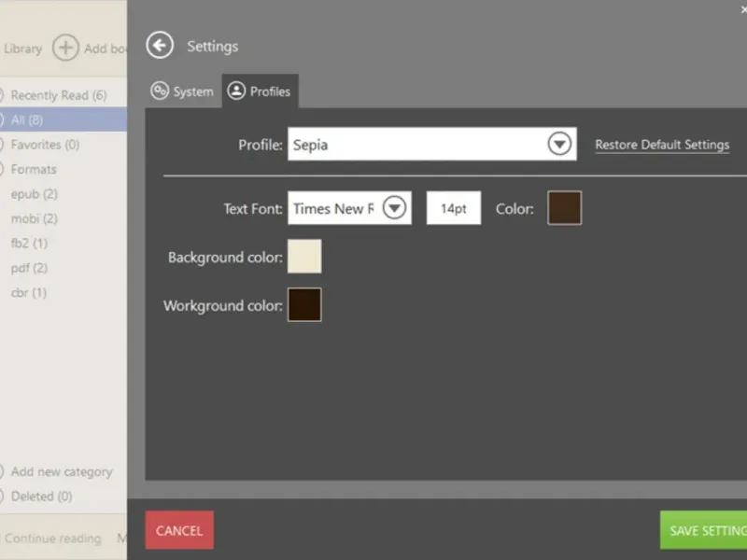Switch to the System tab

pos(183,91)
